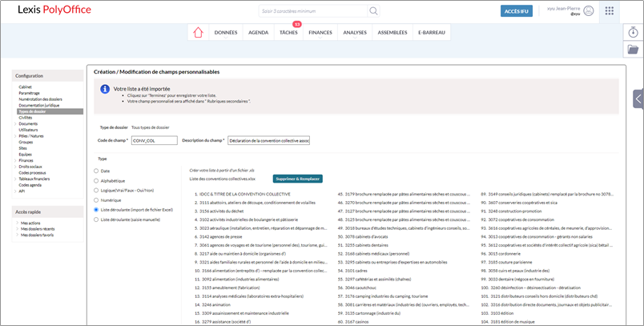Click Supprimer & Remplacer button
This screenshot has width=644, height=326.
(x=298, y=179)
